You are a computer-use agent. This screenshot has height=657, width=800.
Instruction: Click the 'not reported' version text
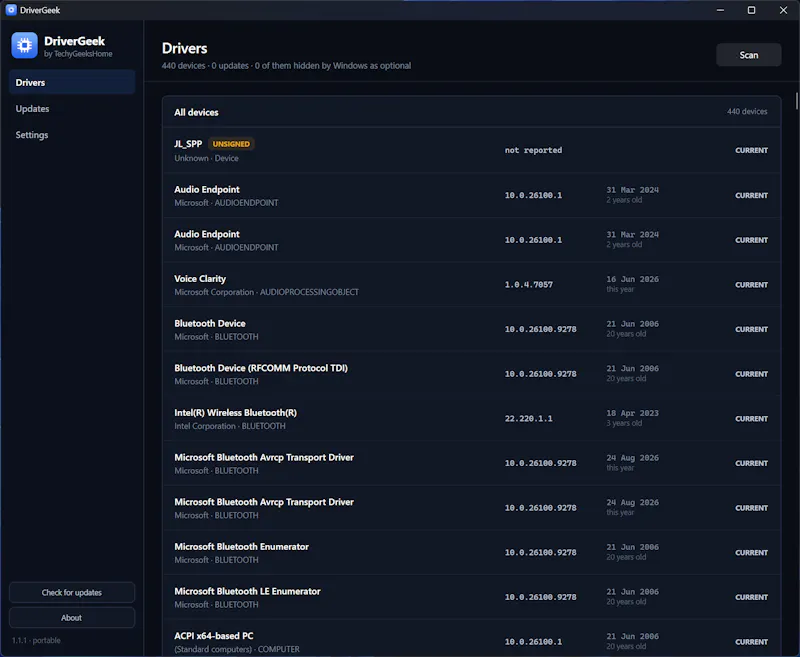(533, 150)
